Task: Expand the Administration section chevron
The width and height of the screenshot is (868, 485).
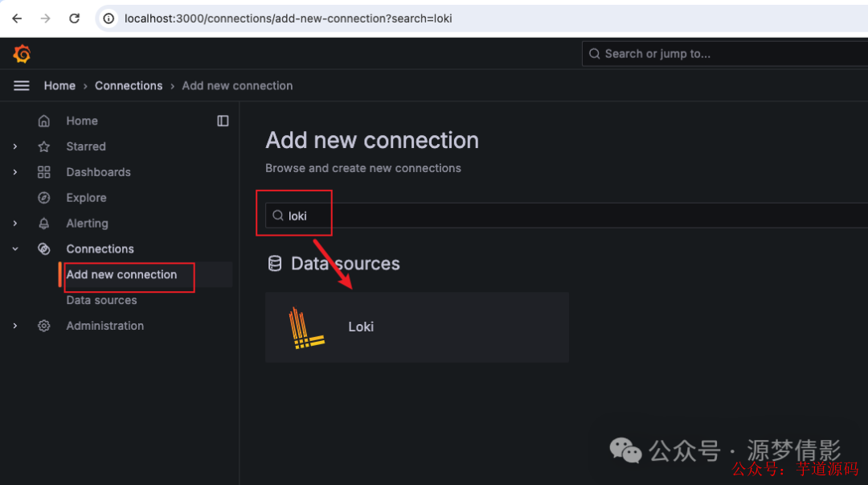Action: coord(15,326)
